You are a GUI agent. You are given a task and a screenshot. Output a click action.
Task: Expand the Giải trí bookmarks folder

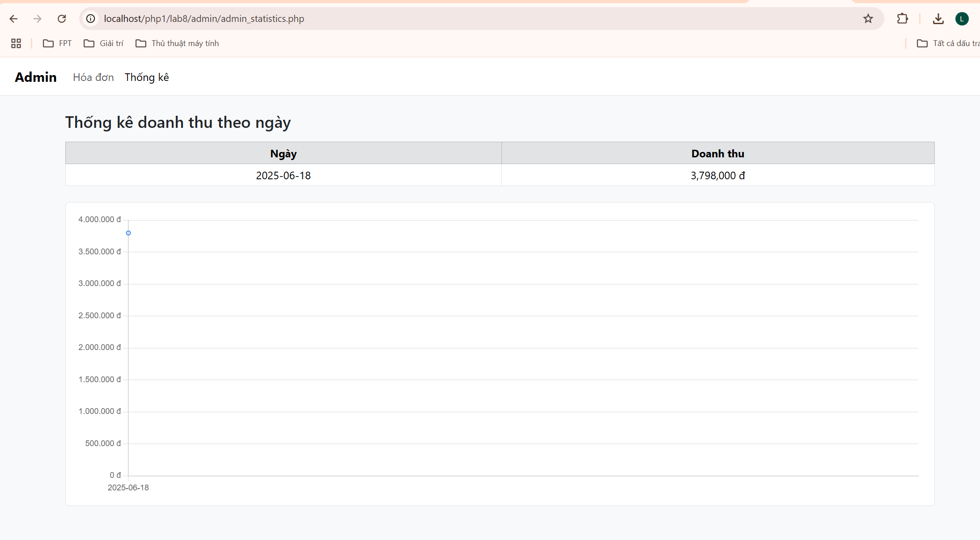pyautogui.click(x=103, y=43)
